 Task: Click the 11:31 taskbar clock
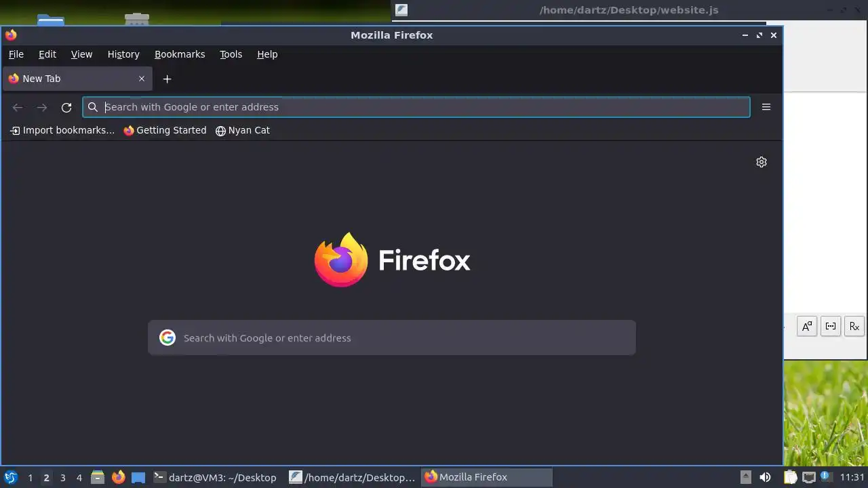click(852, 477)
